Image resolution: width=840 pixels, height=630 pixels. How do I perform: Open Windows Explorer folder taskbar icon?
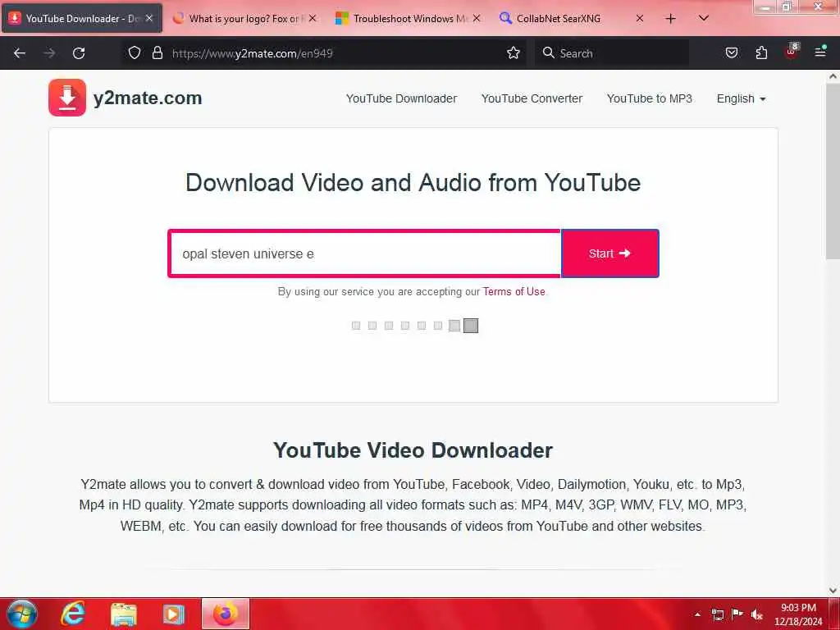[x=124, y=614]
